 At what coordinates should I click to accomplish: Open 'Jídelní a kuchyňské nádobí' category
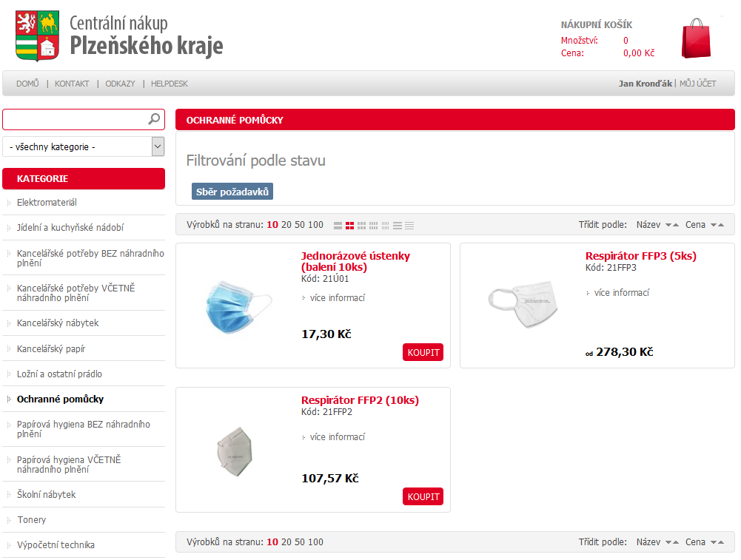pyautogui.click(x=70, y=228)
